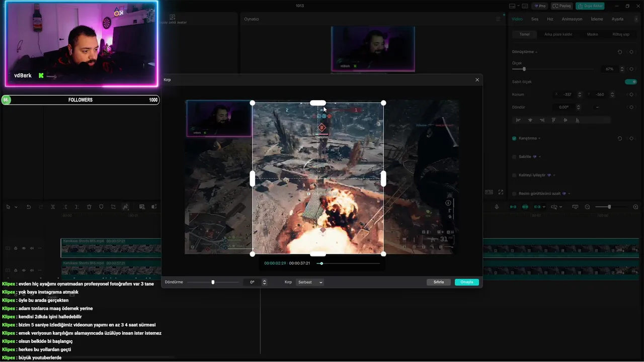The height and width of the screenshot is (362, 644).
Task: Click the Ölçek 67% value field
Action: click(x=609, y=69)
